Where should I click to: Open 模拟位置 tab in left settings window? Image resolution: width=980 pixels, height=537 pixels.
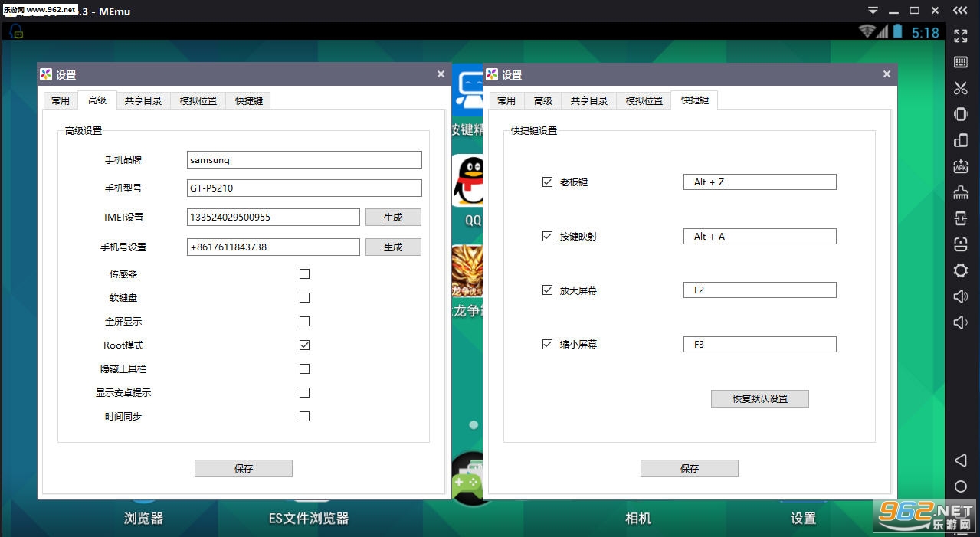(x=198, y=100)
